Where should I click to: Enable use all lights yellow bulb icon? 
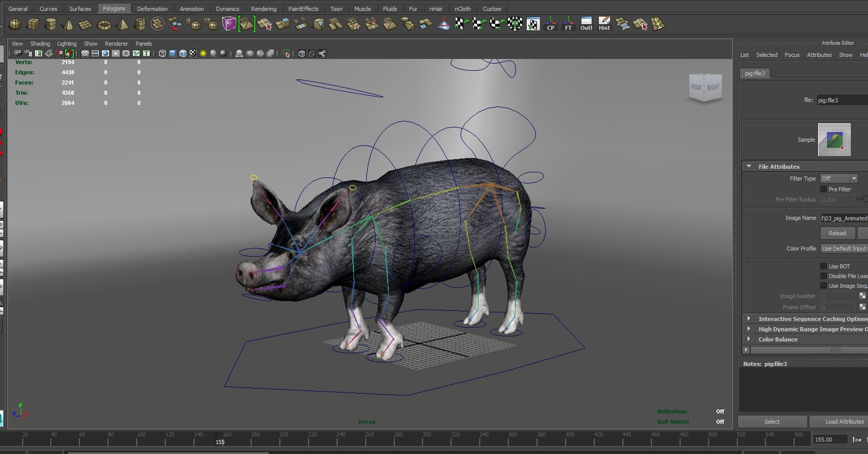point(203,53)
